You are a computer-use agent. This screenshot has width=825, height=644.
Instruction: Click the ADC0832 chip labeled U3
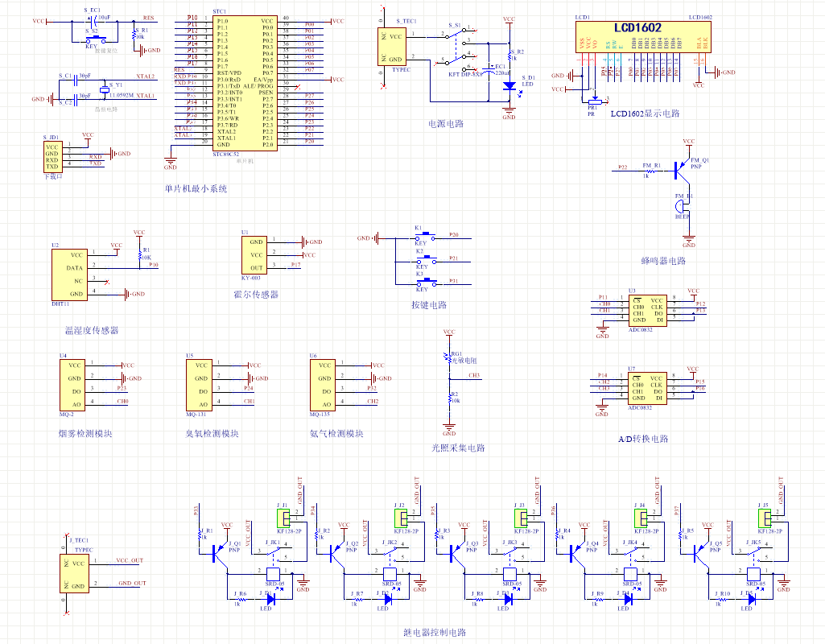648,311
